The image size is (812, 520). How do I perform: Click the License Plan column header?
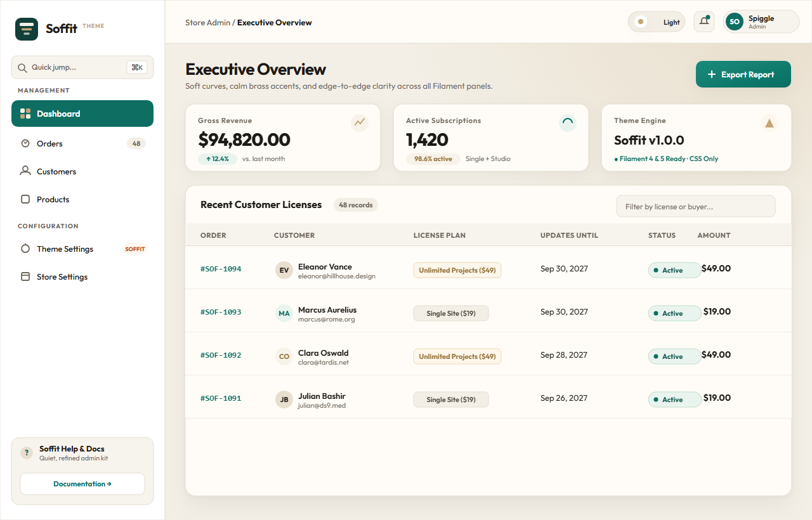[440, 235]
